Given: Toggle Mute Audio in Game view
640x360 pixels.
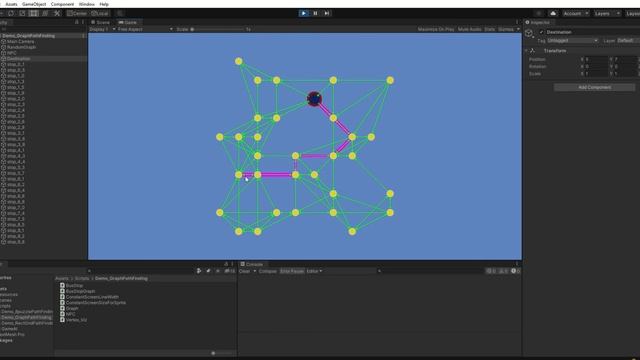Looking at the screenshot, I should [469, 29].
